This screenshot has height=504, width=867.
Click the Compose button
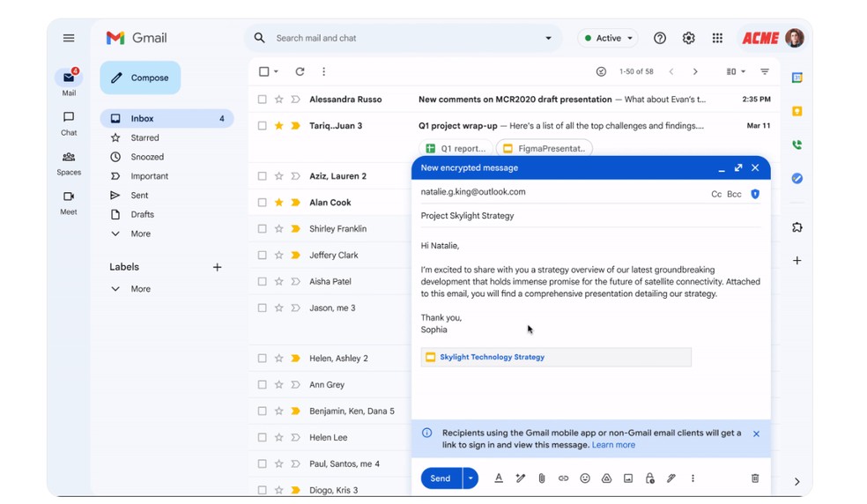[x=140, y=78]
